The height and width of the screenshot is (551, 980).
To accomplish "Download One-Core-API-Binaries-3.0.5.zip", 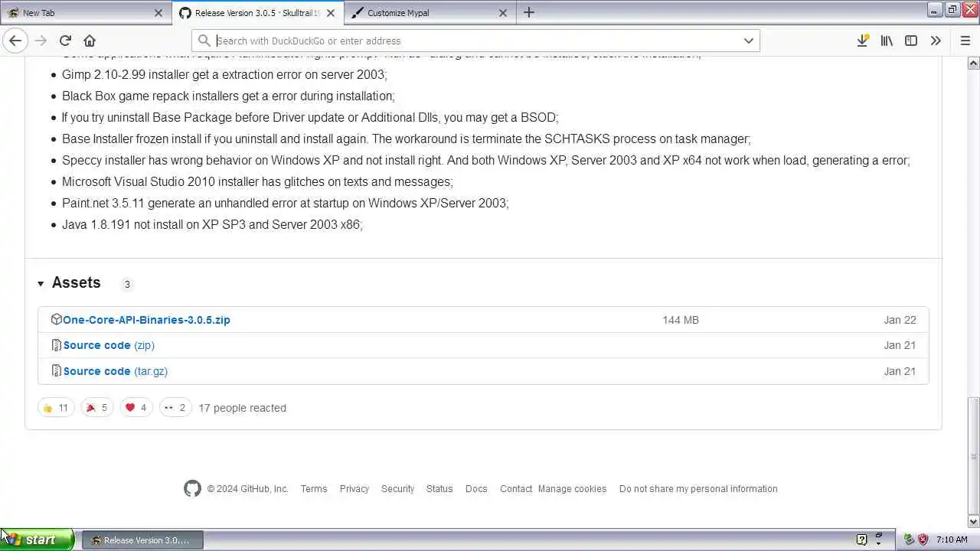I will pos(146,320).
